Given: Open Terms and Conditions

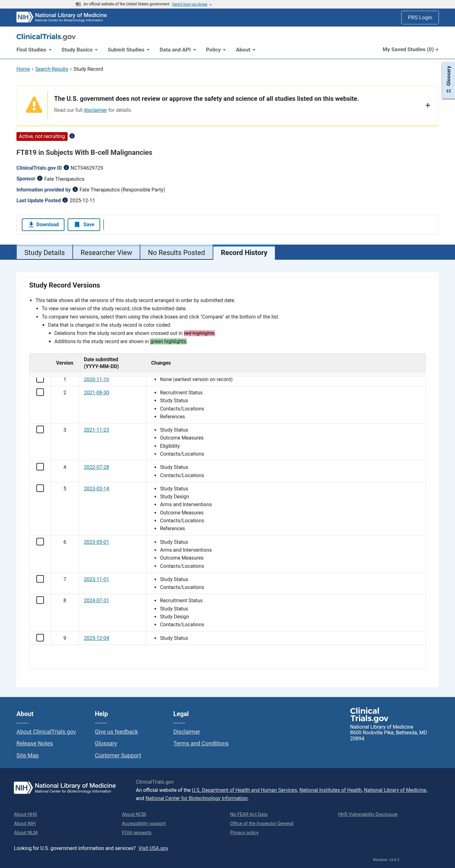Looking at the screenshot, I should 201,743.
